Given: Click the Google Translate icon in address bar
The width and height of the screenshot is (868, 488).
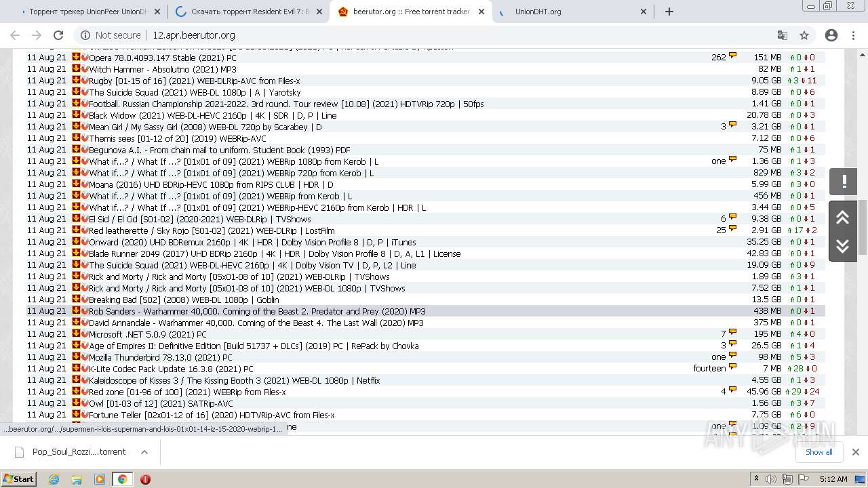Looking at the screenshot, I should 782,35.
